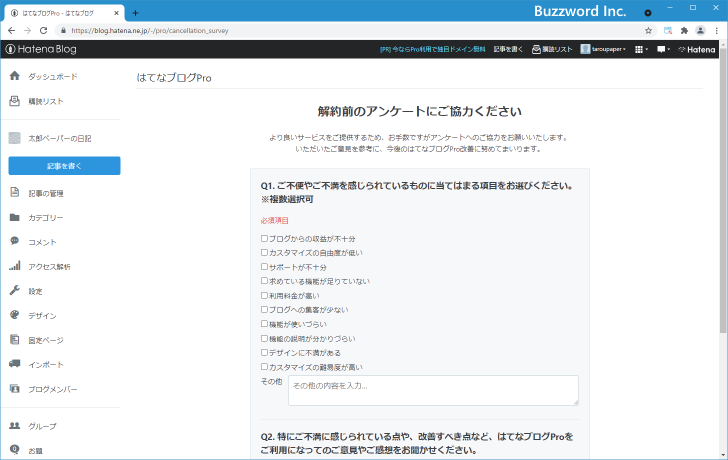Open the Dashboard home icon in sidebar
This screenshot has height=460, width=728.
pos(14,76)
